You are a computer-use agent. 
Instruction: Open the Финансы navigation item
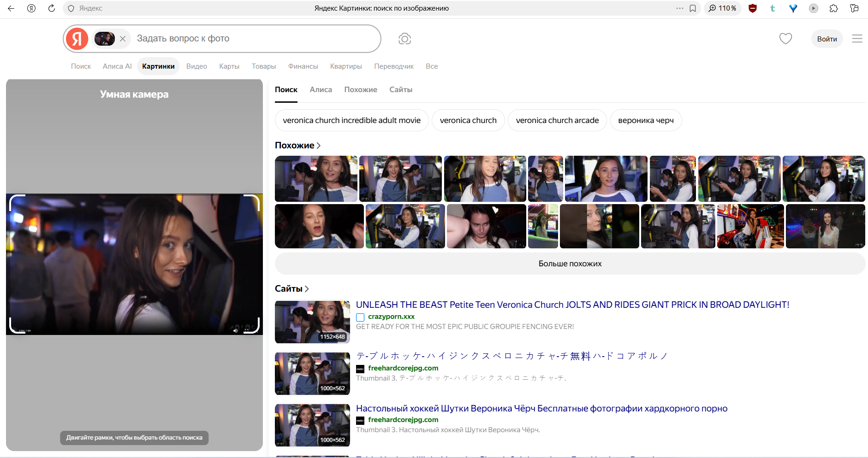click(303, 66)
